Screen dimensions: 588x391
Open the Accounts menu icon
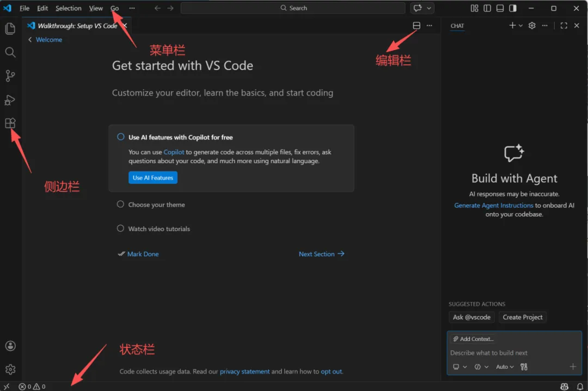pos(10,346)
